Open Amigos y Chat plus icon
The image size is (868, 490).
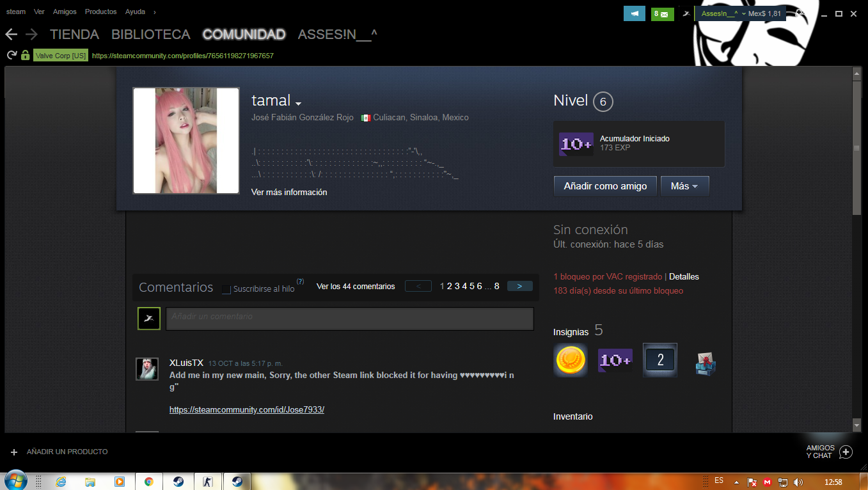tap(846, 452)
